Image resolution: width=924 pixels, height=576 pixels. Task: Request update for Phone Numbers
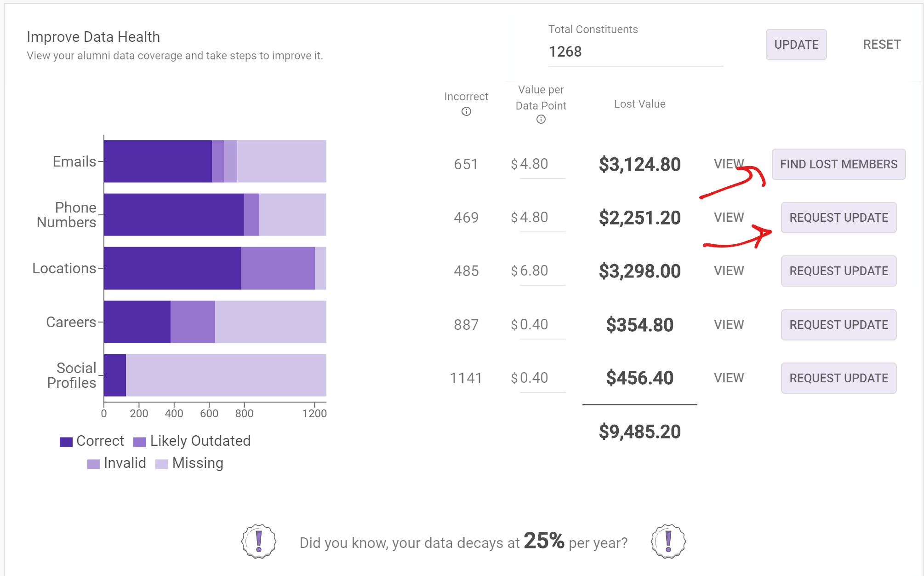tap(838, 218)
